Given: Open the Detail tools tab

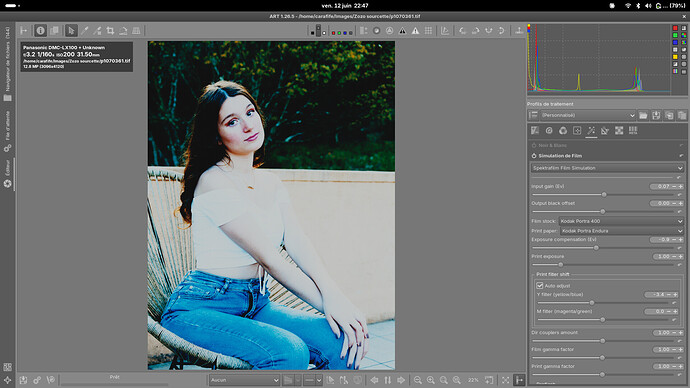Looking at the screenshot, I should (x=549, y=130).
